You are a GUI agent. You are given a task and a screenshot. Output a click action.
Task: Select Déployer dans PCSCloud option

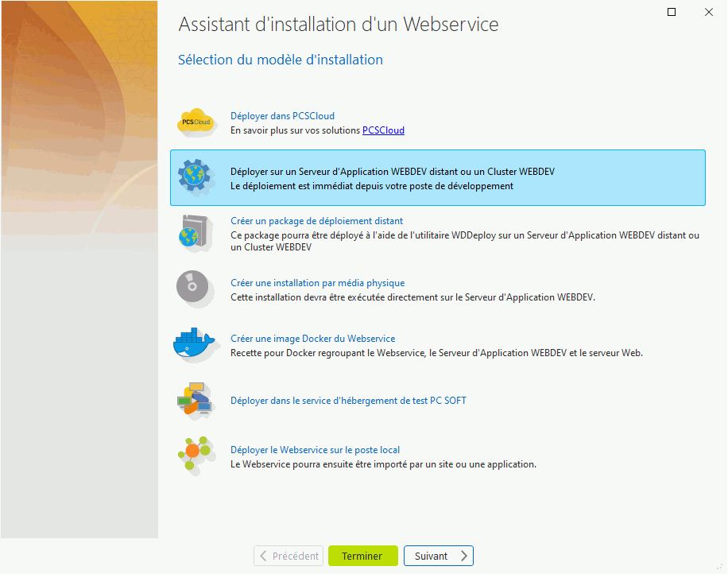point(282,115)
